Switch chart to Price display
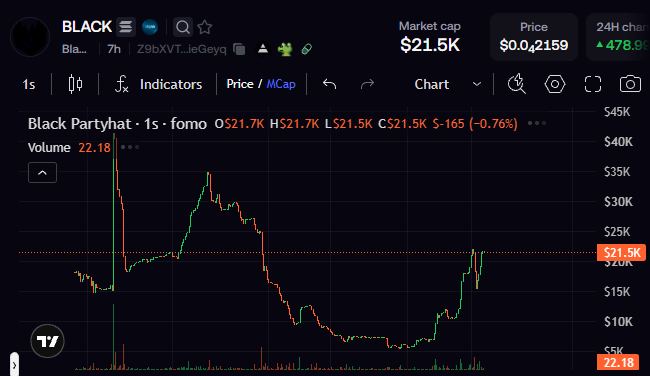 click(x=240, y=84)
